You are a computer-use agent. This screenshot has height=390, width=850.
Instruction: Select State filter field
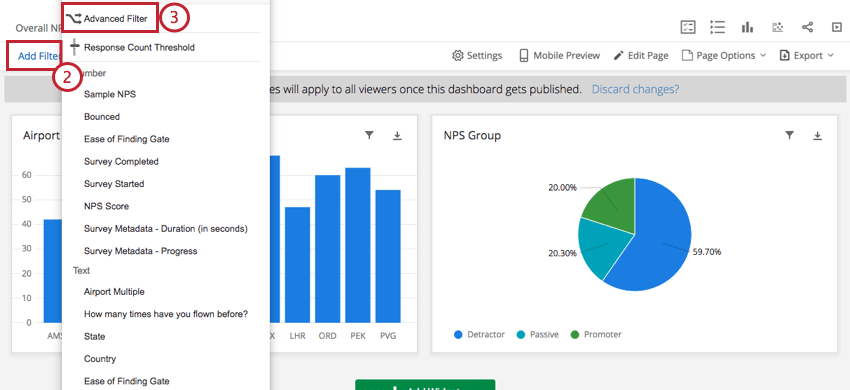point(94,336)
